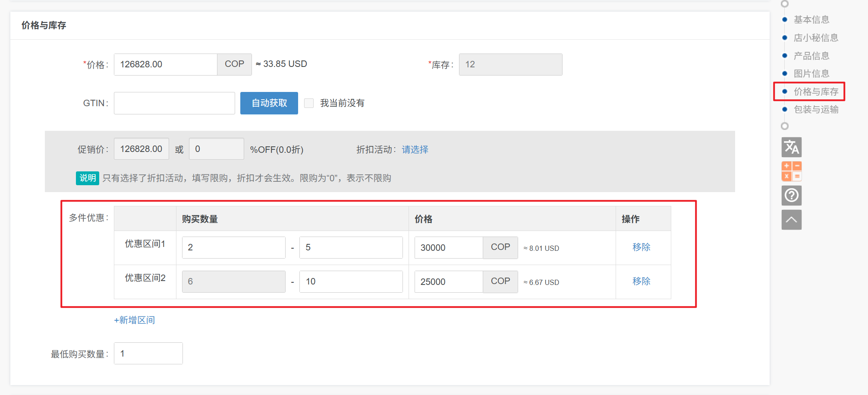Click the 价格 field showing 126828.00
Viewport: 868px width, 395px height.
165,65
